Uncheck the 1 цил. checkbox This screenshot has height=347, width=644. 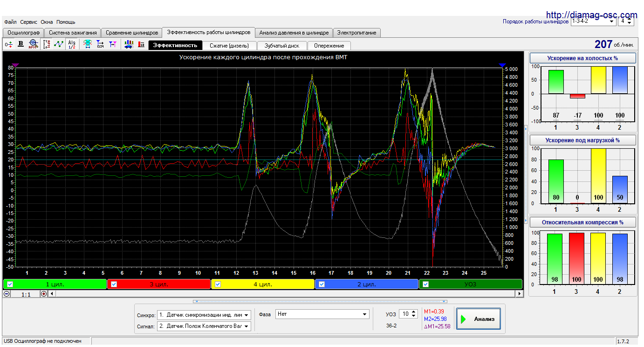coord(10,284)
